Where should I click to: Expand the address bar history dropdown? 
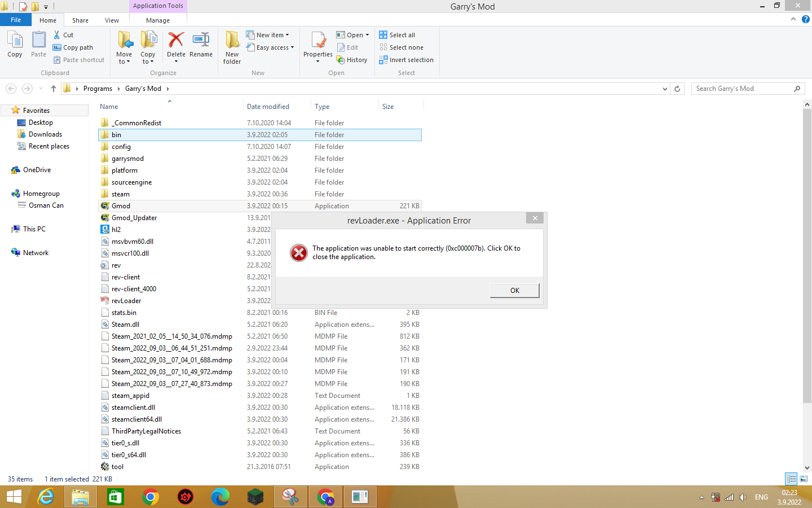point(665,89)
